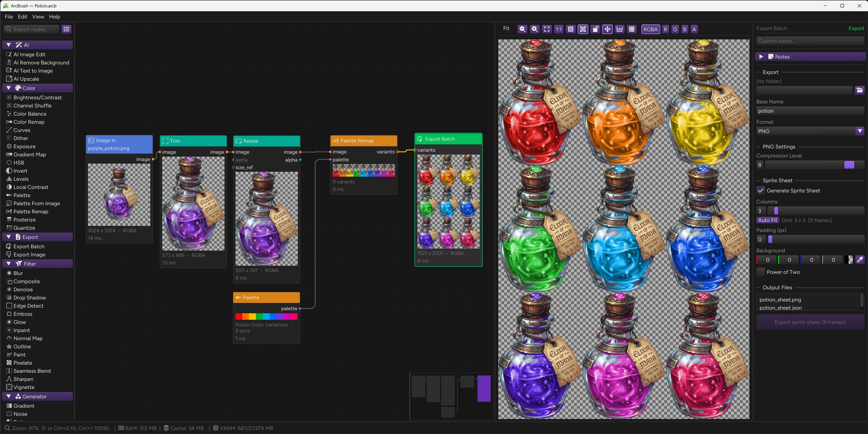Expand the Notes section
868x434 pixels.
coord(761,56)
